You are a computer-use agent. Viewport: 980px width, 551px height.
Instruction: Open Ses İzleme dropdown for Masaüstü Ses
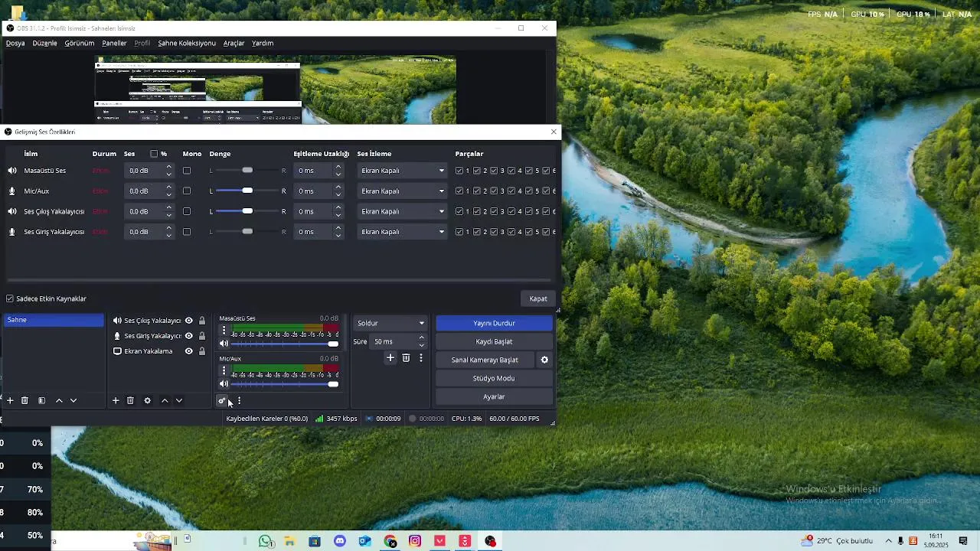402,171
